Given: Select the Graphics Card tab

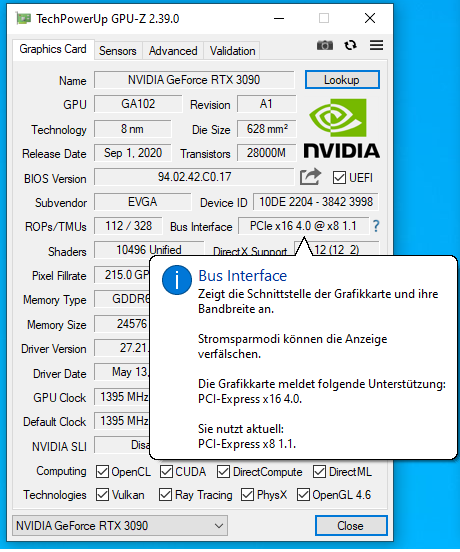Looking at the screenshot, I should tap(53, 49).
